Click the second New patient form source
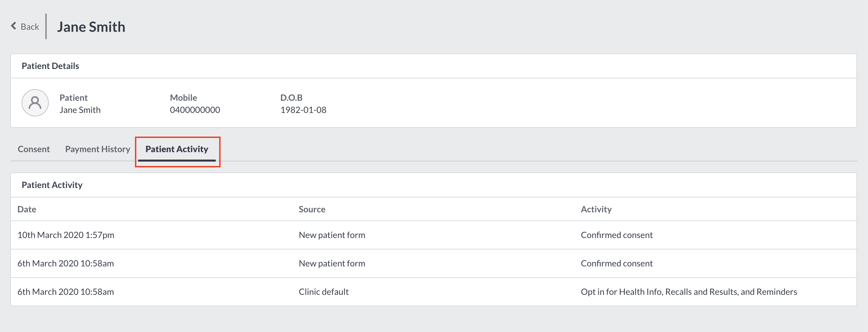 [332, 263]
